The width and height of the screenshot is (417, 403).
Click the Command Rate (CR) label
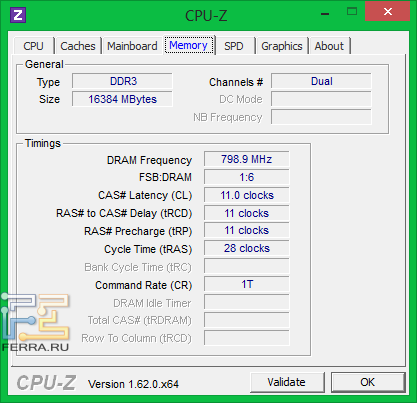pyautogui.click(x=144, y=285)
